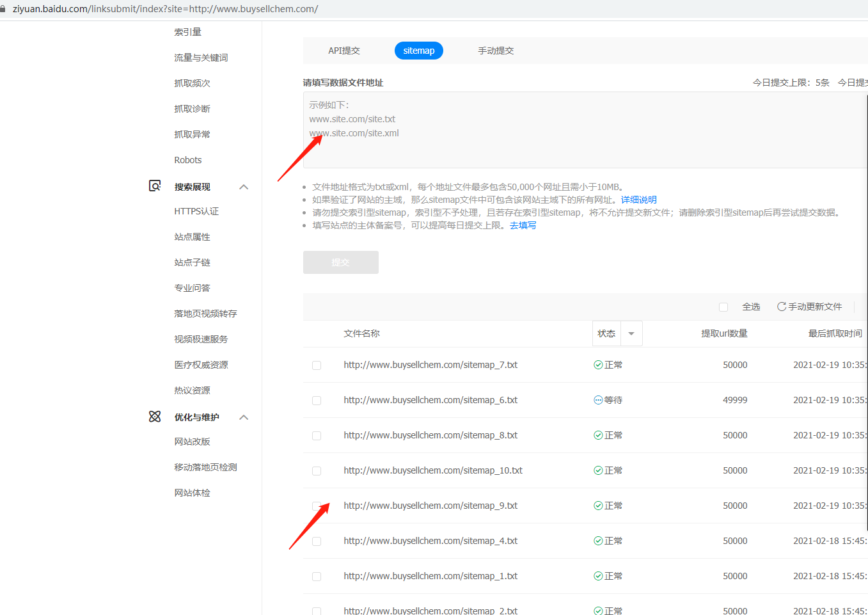
Task: Open 站点子链 in the sidebar
Action: tap(193, 262)
